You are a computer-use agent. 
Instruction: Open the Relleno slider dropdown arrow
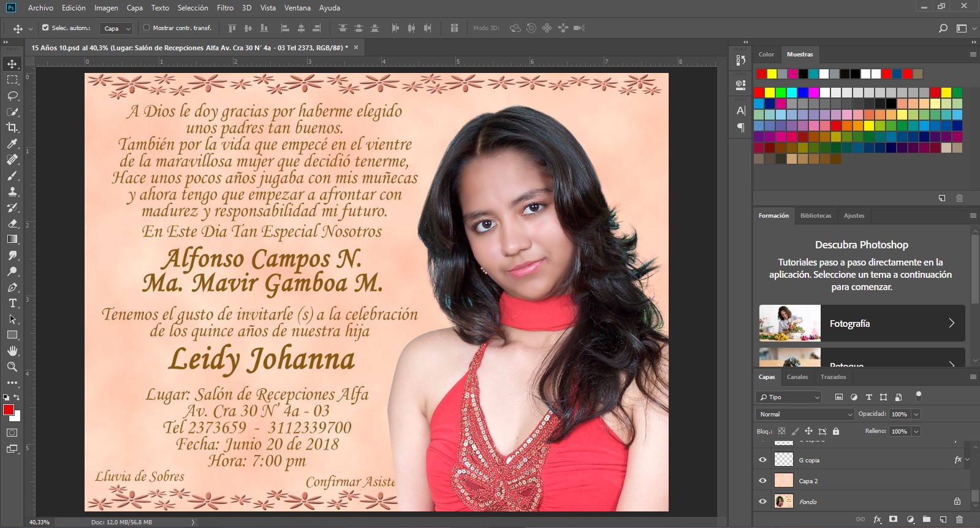pyautogui.click(x=916, y=431)
